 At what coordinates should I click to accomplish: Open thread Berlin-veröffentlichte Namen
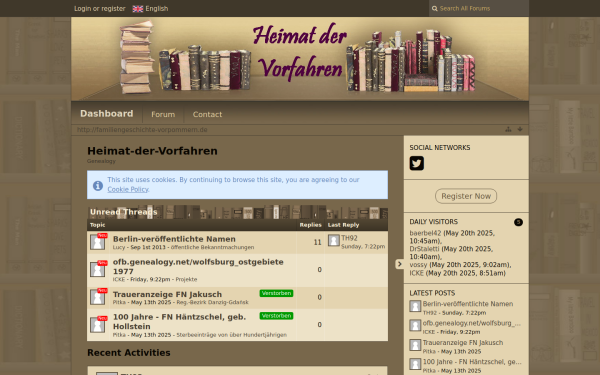174,239
